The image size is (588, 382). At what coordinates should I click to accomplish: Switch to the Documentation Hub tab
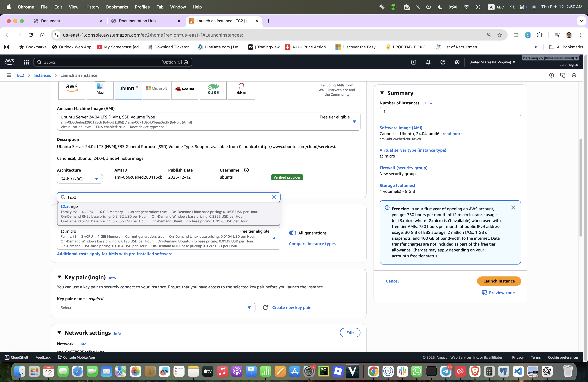(137, 21)
